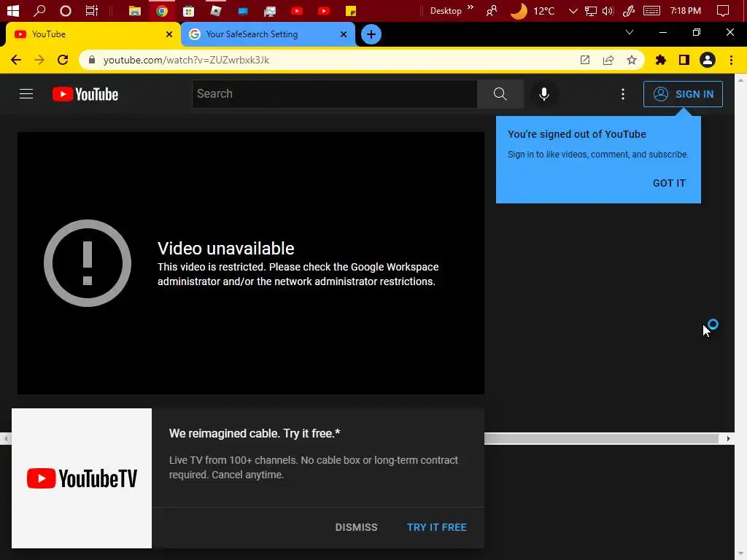Image resolution: width=747 pixels, height=560 pixels.
Task: Open Chrome profile avatar
Action: (x=707, y=60)
